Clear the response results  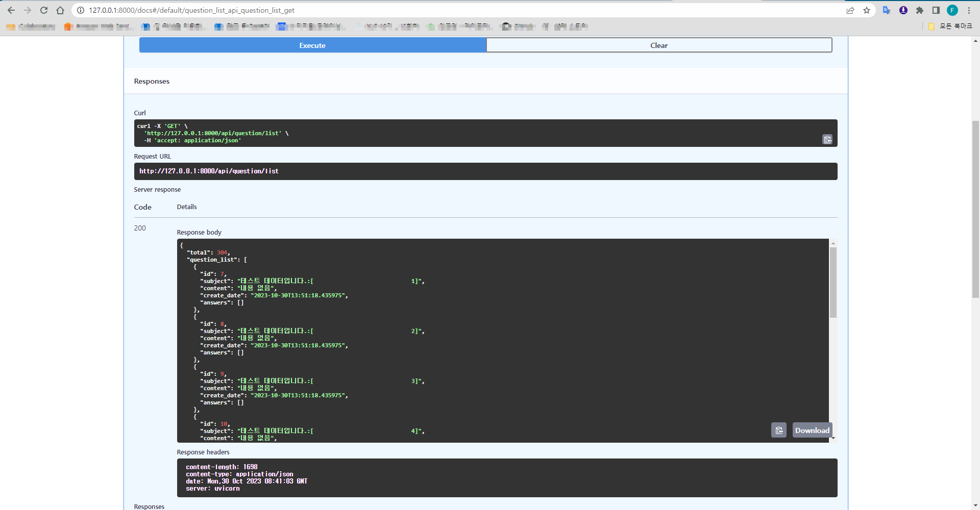click(659, 45)
